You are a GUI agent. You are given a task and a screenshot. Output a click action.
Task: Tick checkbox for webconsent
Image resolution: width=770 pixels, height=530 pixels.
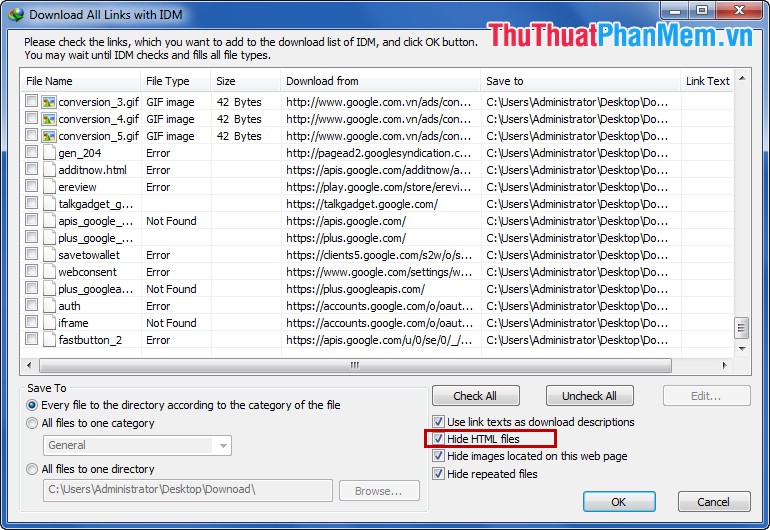(31, 271)
